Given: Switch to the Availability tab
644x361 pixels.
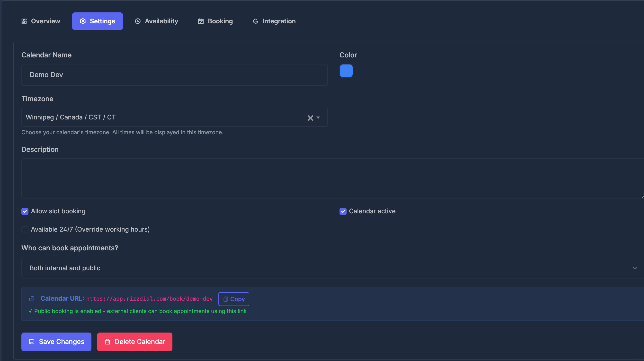Looking at the screenshot, I should tap(156, 21).
